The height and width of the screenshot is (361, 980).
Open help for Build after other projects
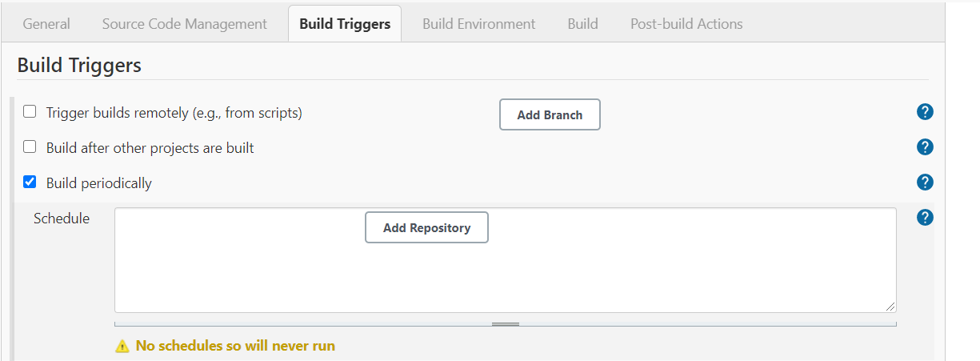tap(925, 147)
